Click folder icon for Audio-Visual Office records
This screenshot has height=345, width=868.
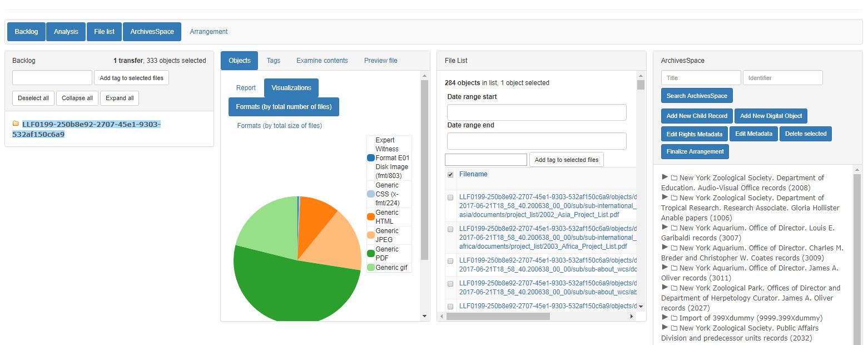pos(674,178)
